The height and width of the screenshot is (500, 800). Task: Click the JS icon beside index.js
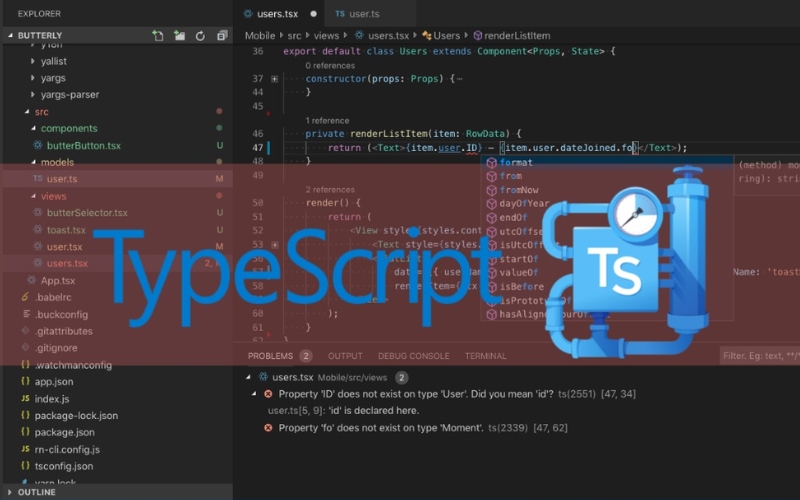point(25,398)
